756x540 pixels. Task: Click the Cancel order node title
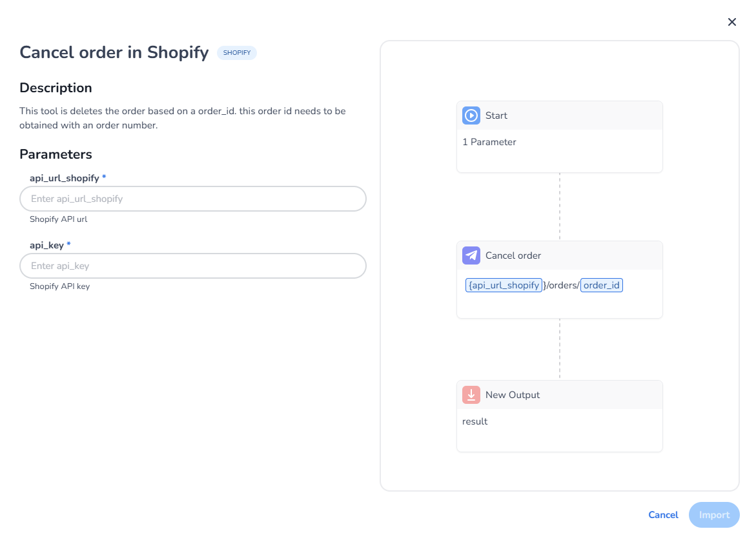pos(513,255)
